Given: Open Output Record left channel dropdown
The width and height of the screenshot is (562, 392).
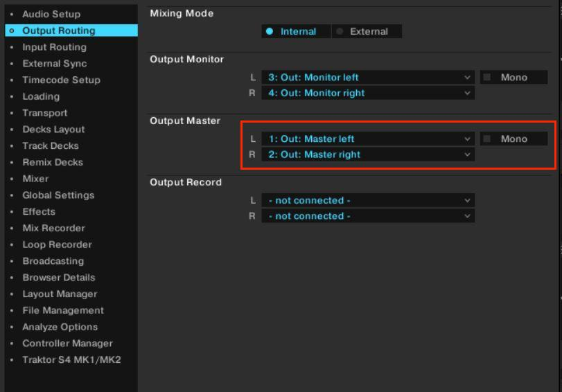Looking at the screenshot, I should [x=368, y=201].
